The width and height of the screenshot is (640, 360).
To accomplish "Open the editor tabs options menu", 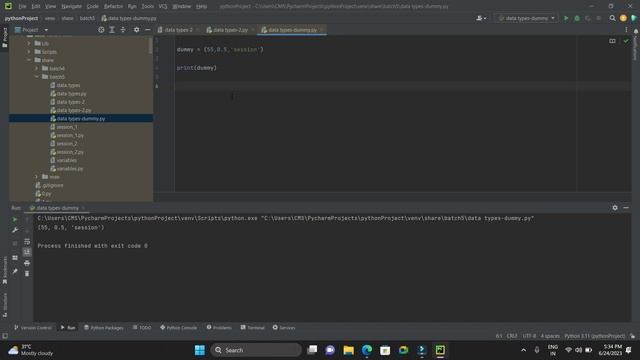I will pyautogui.click(x=626, y=30).
